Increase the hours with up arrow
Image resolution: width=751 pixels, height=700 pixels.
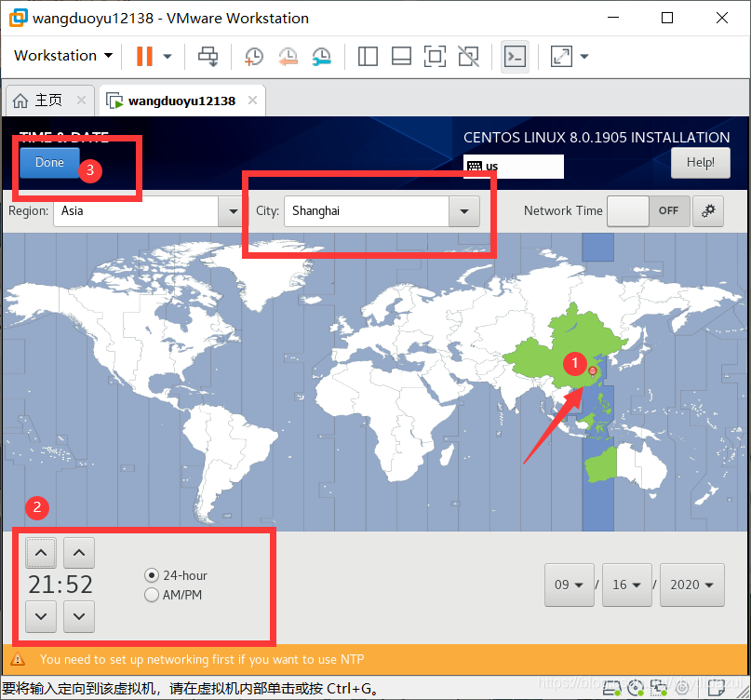coord(41,552)
